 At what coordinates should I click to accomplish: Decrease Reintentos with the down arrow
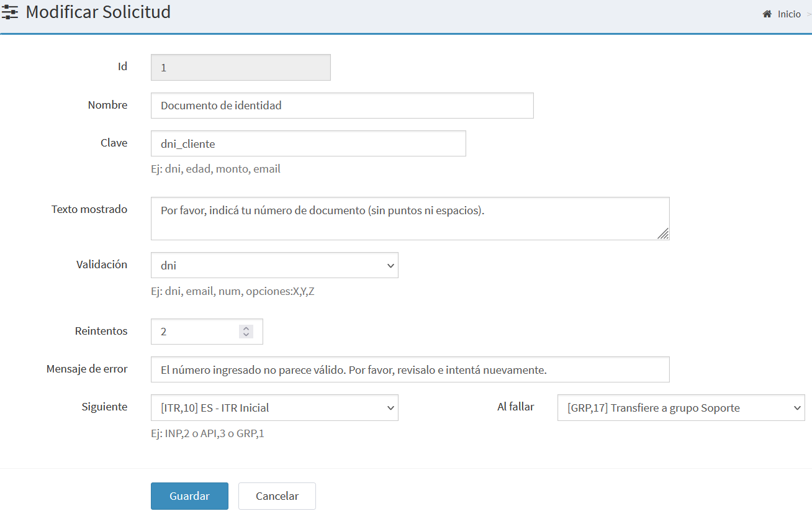pyautogui.click(x=246, y=335)
